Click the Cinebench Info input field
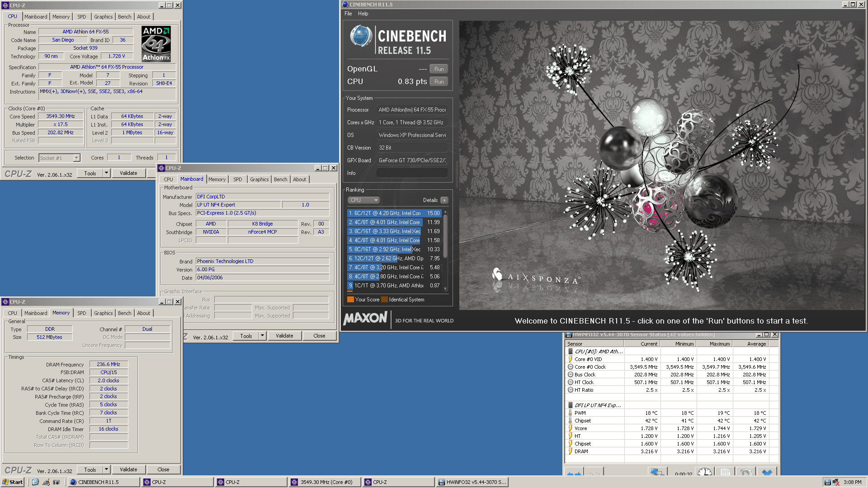Viewport: 868px width, 488px height. [x=412, y=173]
